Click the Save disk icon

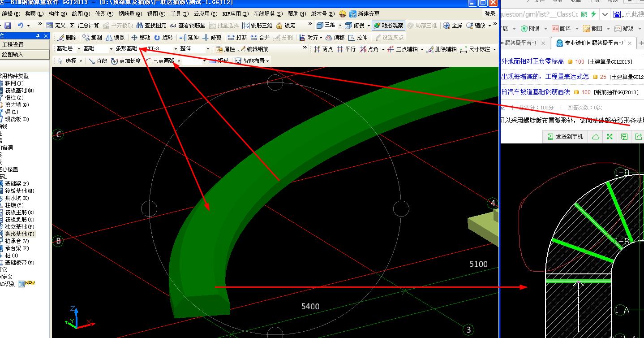(9, 26)
